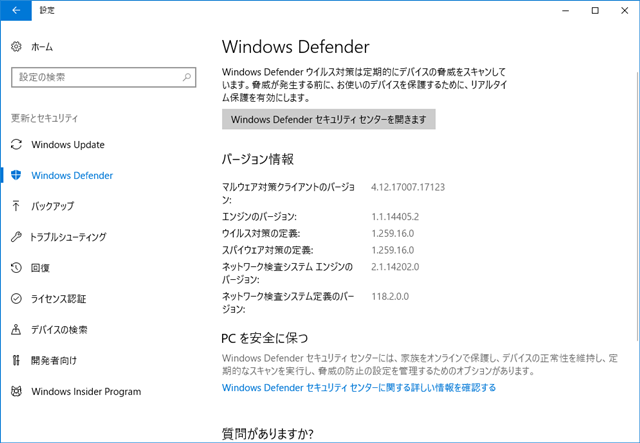Click the 質問がありますか? heading

(x=267, y=434)
